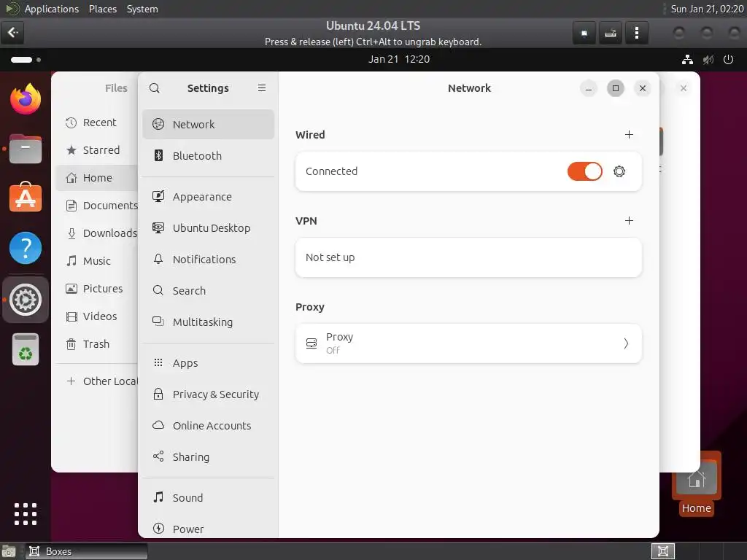Select Starred in Files window sidebar
Image resolution: width=747 pixels, height=560 pixels.
[97, 150]
